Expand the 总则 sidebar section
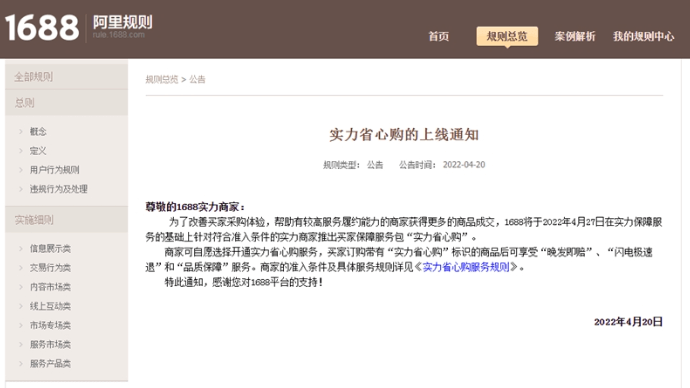Viewport: 690px width, 388px height. point(66,102)
